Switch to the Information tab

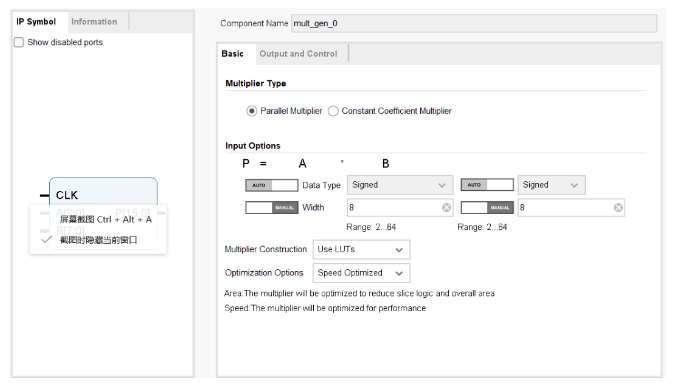pyautogui.click(x=94, y=22)
